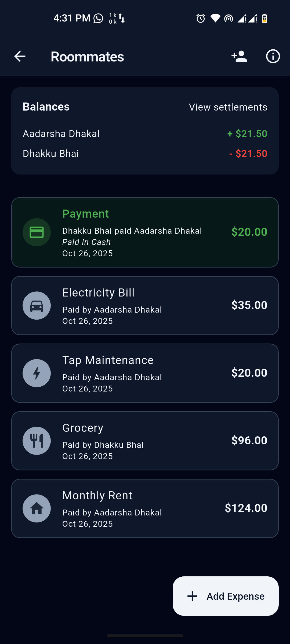Open the Electricity Bill expense title
Screen dimensions: 290x644
98,293
